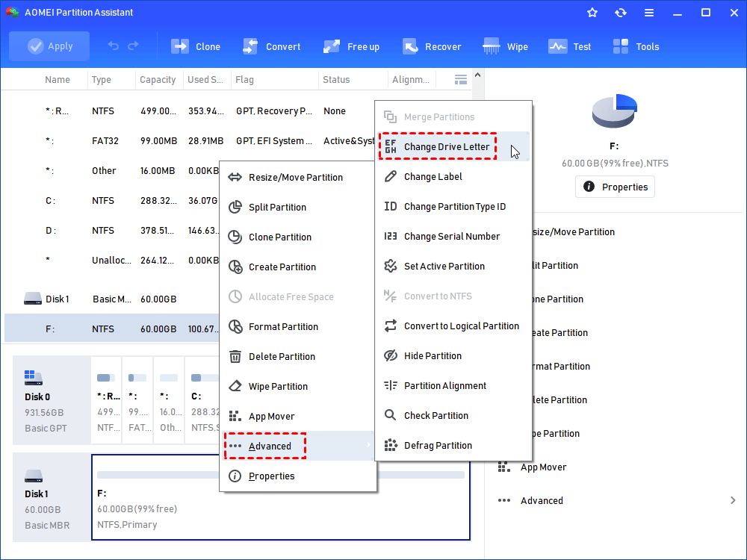This screenshot has width=747, height=560.
Task: Click the Tools toolbox icon
Action: tap(621, 46)
